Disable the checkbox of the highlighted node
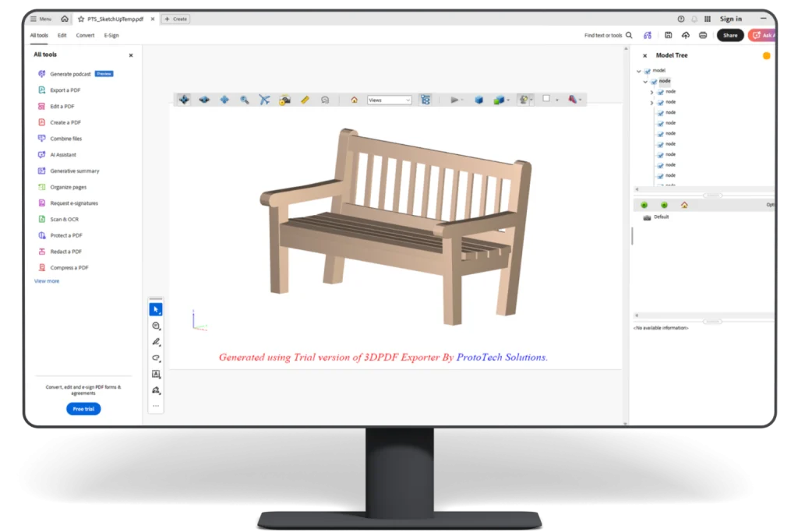The height and width of the screenshot is (532, 798). pos(655,81)
